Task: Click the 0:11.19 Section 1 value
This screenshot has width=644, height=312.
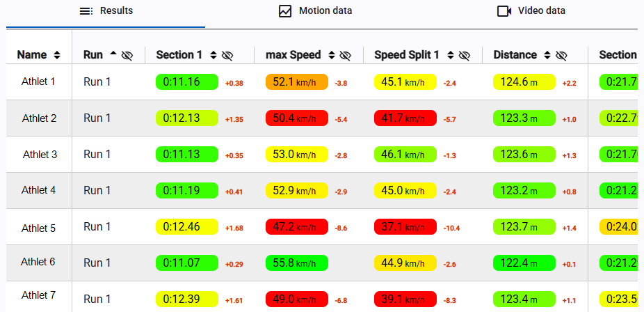Action: point(187,190)
